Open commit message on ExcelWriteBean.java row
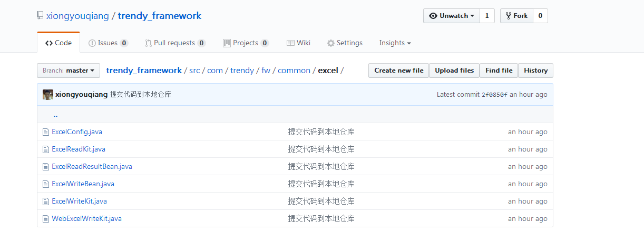 321,184
